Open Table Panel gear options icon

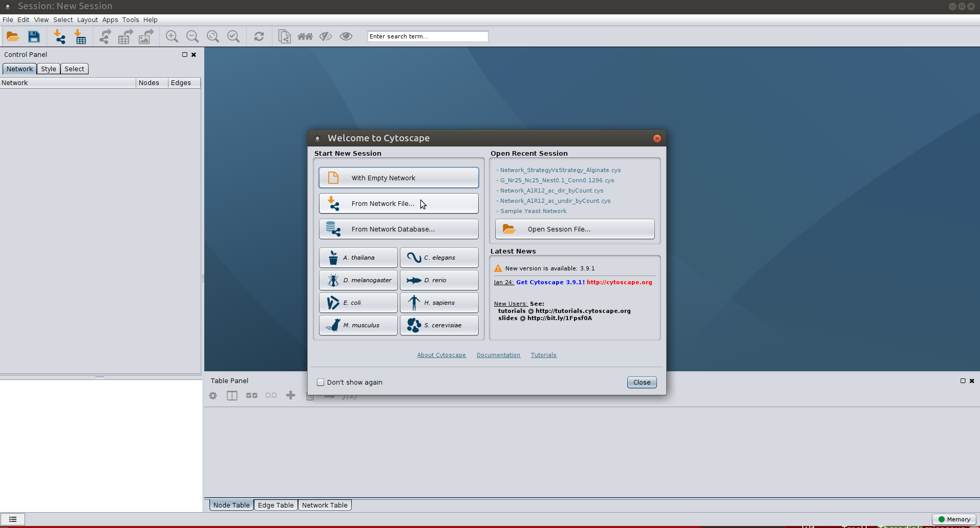point(213,395)
